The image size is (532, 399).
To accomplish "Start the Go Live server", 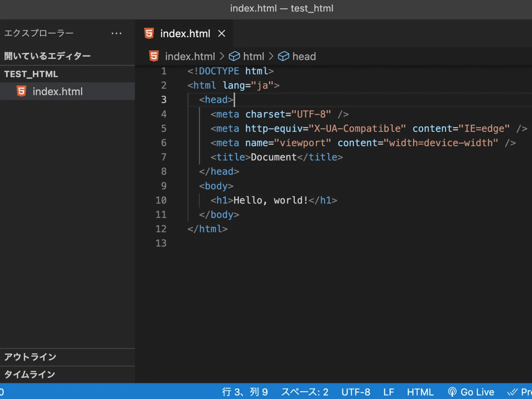I will [x=471, y=392].
